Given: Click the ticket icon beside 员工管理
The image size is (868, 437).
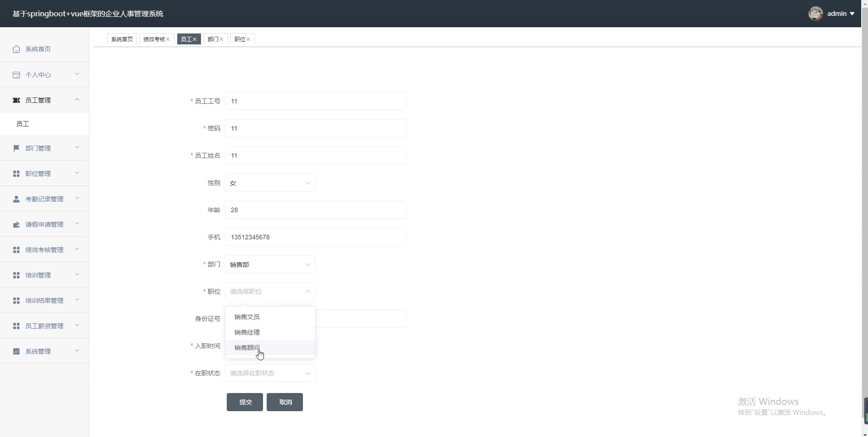Looking at the screenshot, I should [x=16, y=100].
